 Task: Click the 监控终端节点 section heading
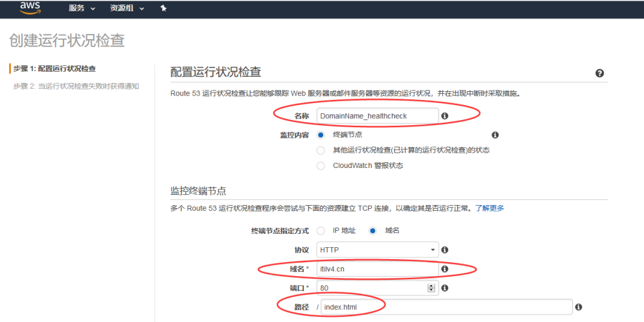[198, 191]
